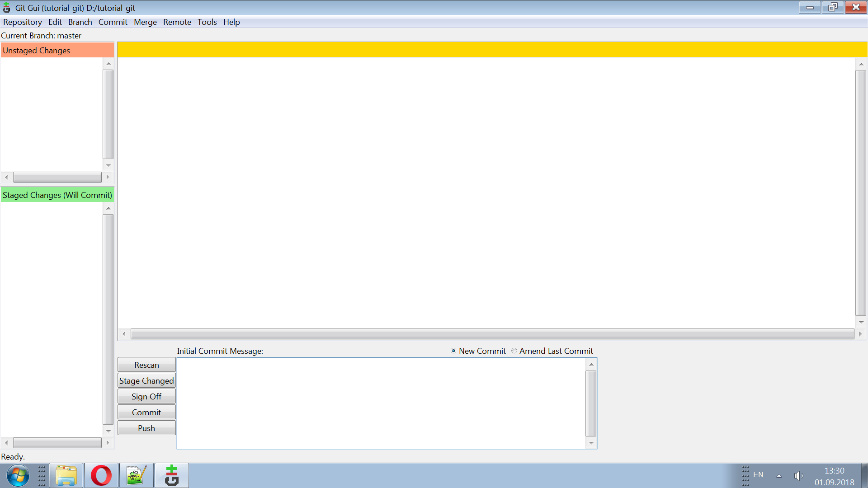Open the Tools menu

click(x=207, y=22)
